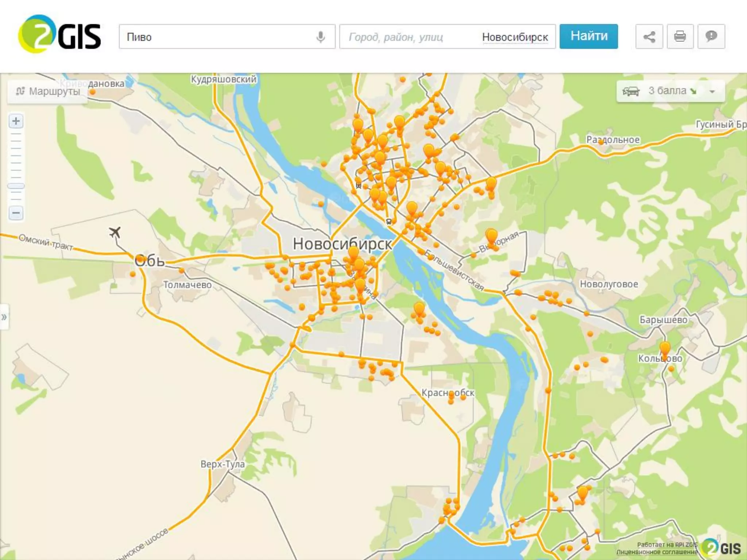Click the zoom level slider handle
Image resolution: width=747 pixels, height=560 pixels.
(16, 186)
